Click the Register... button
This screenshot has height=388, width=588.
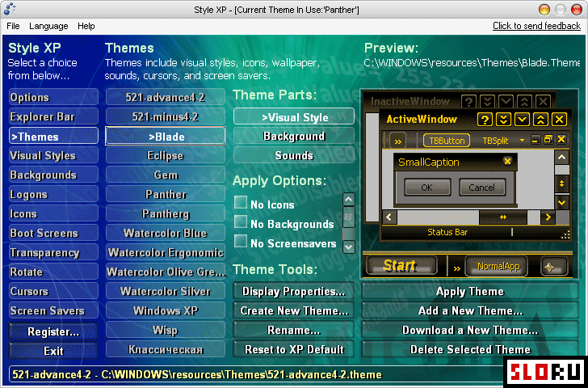coord(53,331)
